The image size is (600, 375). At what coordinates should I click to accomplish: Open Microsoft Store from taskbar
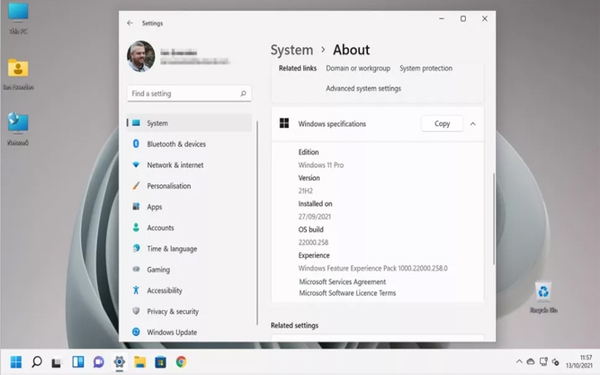click(x=160, y=362)
